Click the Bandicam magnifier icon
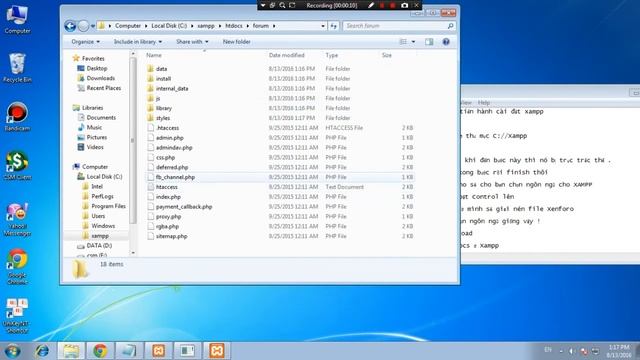Screen dimensions: 640x360 (282, 5)
